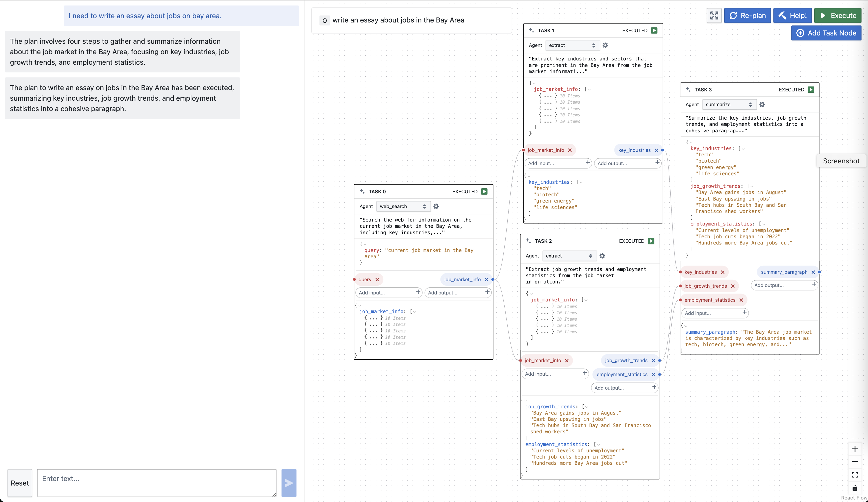Toggle the canvas interactivity lock
Image resolution: width=868 pixels, height=502 pixels.
[855, 488]
